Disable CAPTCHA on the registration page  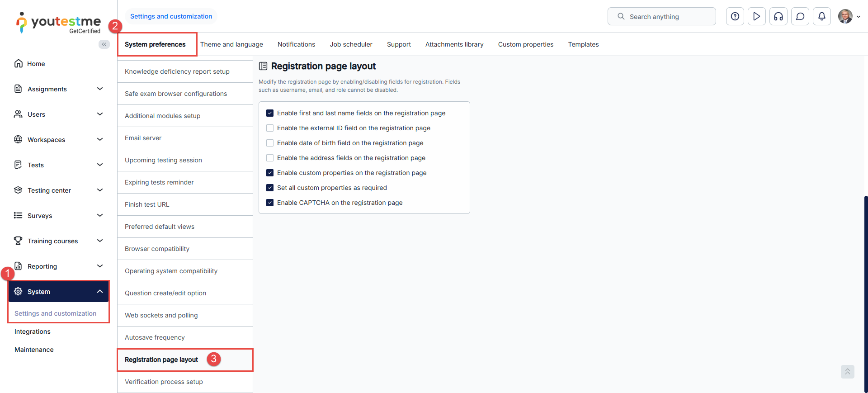(270, 203)
